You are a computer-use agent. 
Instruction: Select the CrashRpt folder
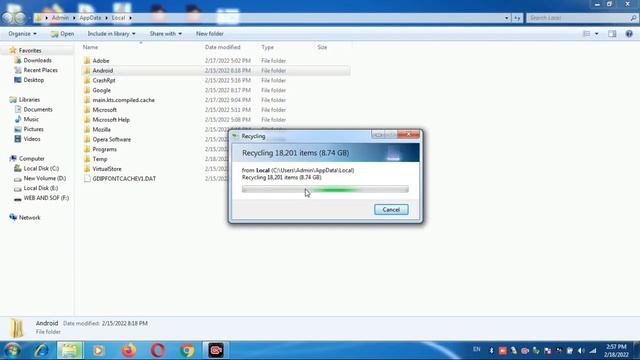(x=104, y=80)
